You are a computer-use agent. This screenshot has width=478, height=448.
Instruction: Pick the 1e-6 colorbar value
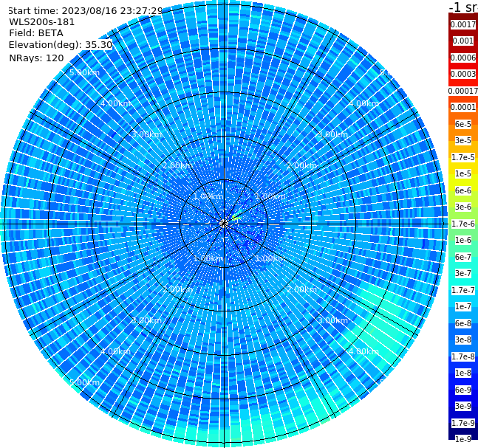point(463,240)
